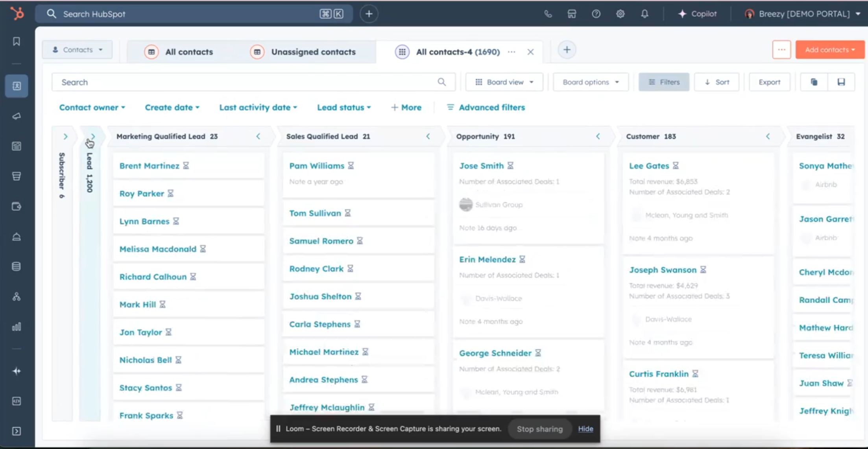
Task: Open the Service bell-hat sidebar icon
Action: coord(17,237)
